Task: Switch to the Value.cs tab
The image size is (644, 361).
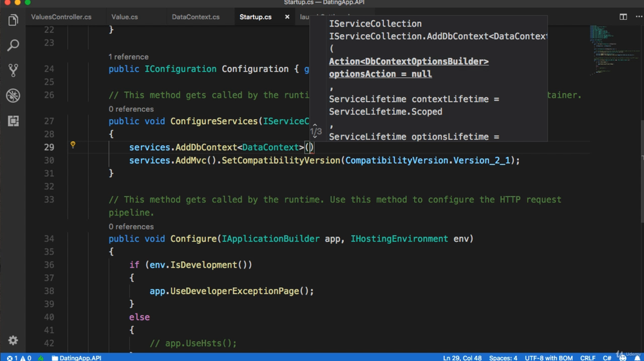Action: pos(124,17)
